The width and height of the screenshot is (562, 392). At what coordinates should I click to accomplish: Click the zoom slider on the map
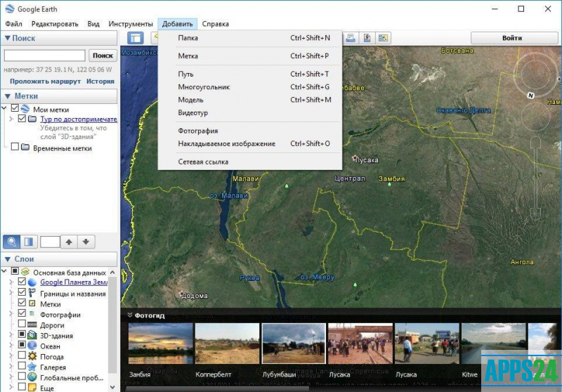point(535,178)
